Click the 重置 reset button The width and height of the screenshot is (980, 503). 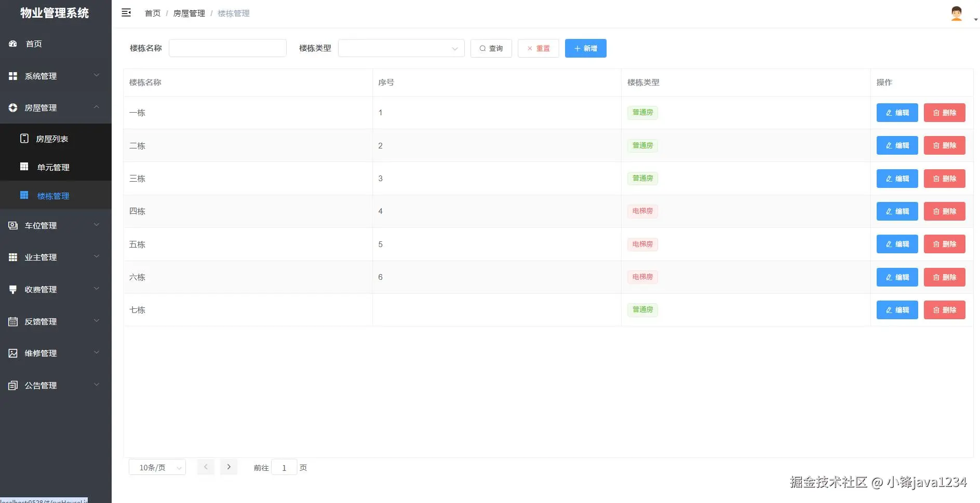point(538,48)
